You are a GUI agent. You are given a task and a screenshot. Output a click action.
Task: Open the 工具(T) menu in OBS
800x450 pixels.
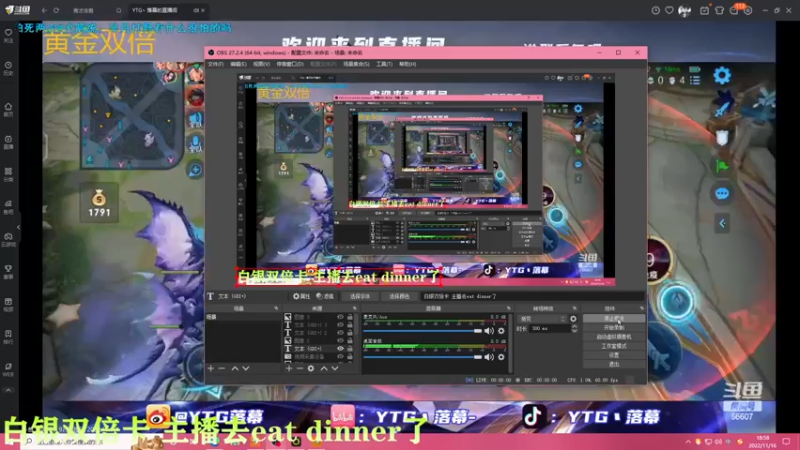coord(384,64)
